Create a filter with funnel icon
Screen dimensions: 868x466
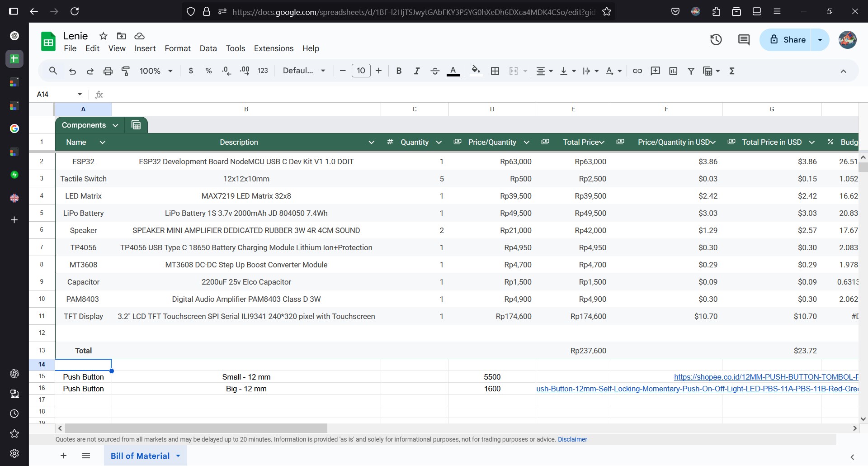tap(691, 71)
